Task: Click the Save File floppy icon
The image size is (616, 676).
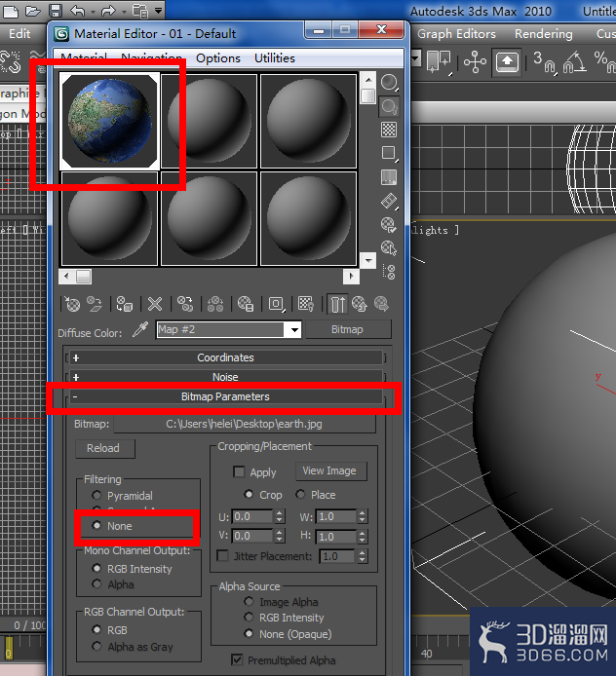Action: pyautogui.click(x=56, y=11)
